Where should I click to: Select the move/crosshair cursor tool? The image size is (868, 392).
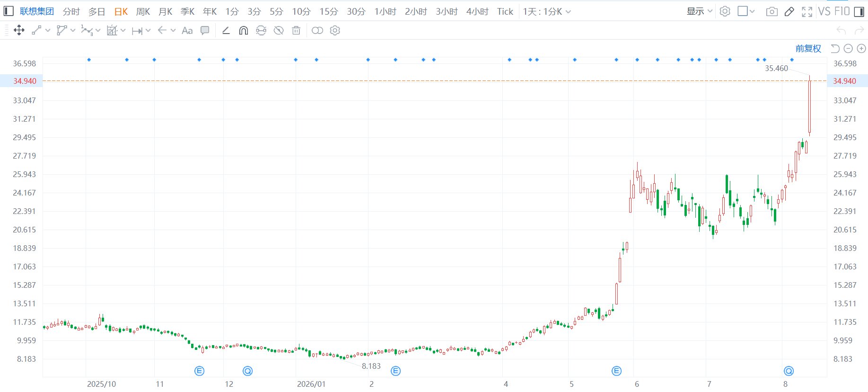click(x=19, y=30)
